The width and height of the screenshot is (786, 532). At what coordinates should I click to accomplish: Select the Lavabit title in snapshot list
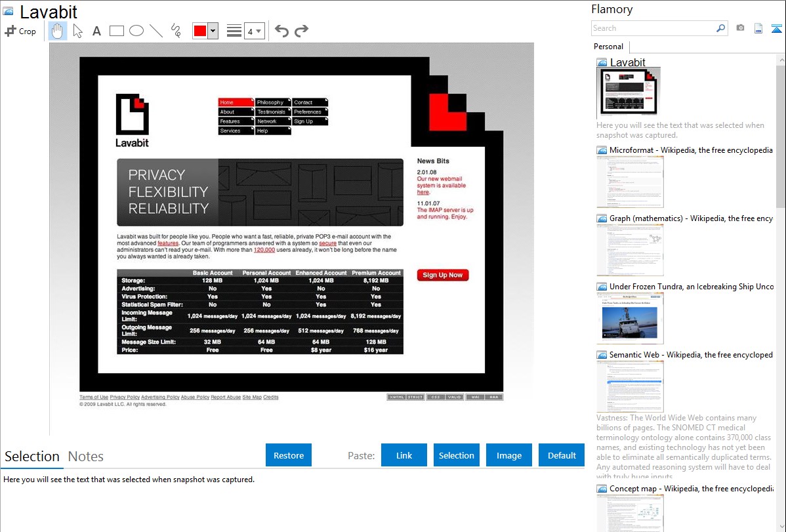628,62
